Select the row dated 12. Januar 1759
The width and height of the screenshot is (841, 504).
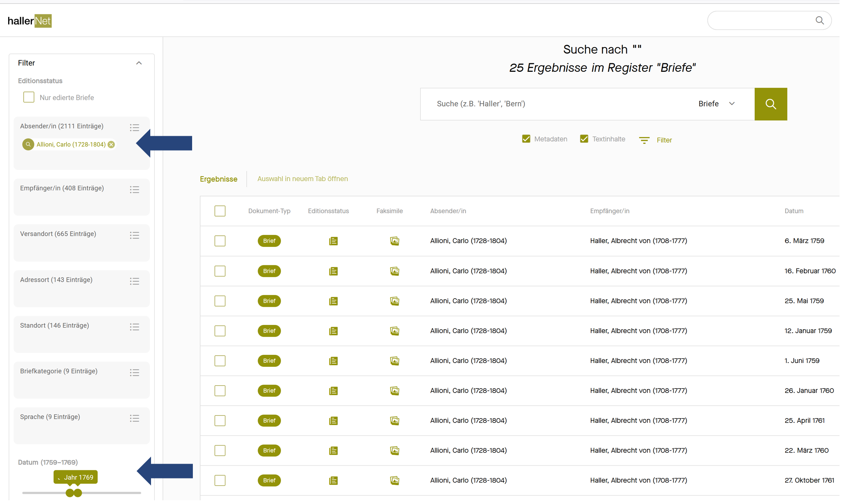click(220, 331)
